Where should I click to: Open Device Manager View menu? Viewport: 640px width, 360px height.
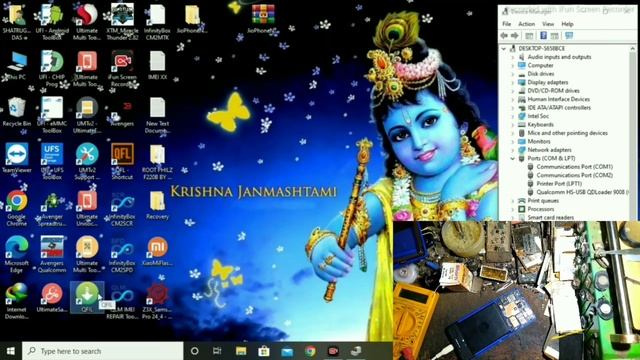pos(548,24)
